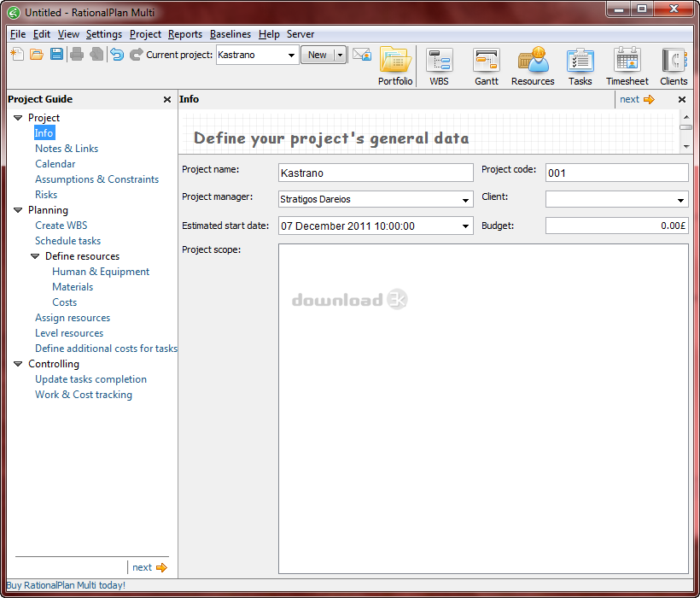Open the Help menu
This screenshot has width=700, height=598.
269,34
